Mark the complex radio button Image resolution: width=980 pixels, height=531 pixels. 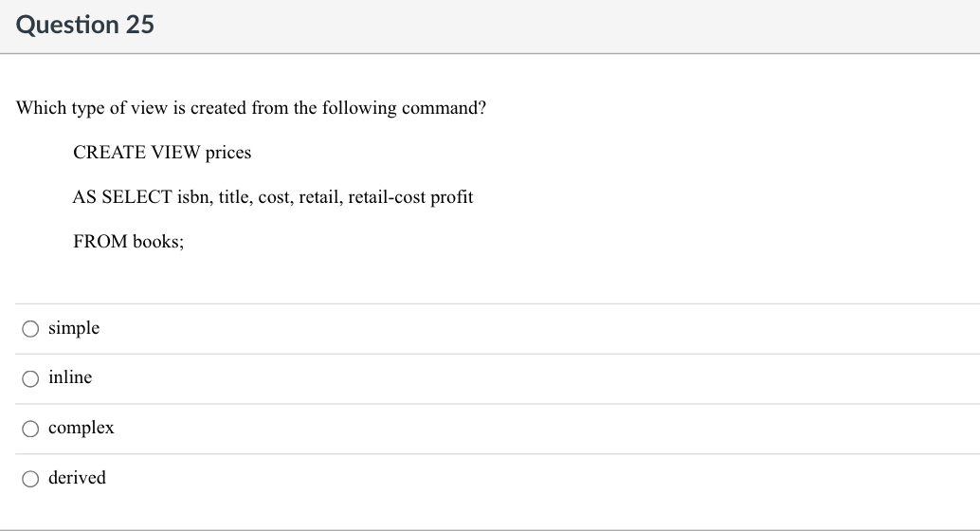point(31,429)
